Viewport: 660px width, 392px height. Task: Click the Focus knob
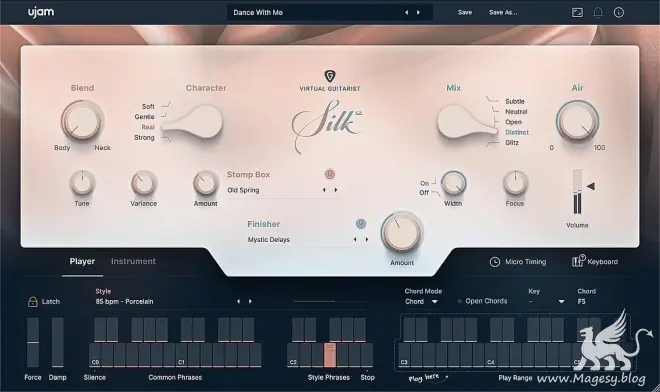[x=515, y=183]
